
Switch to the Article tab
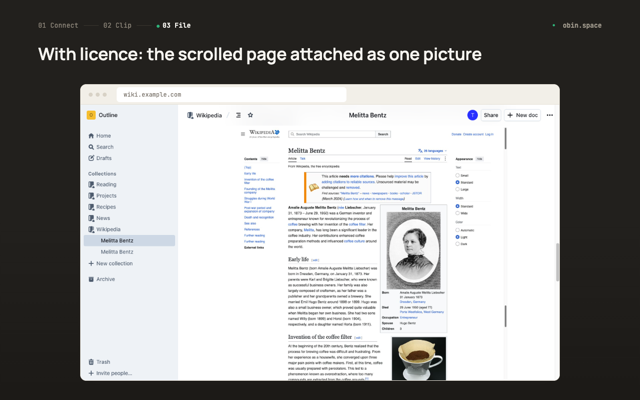(x=292, y=158)
